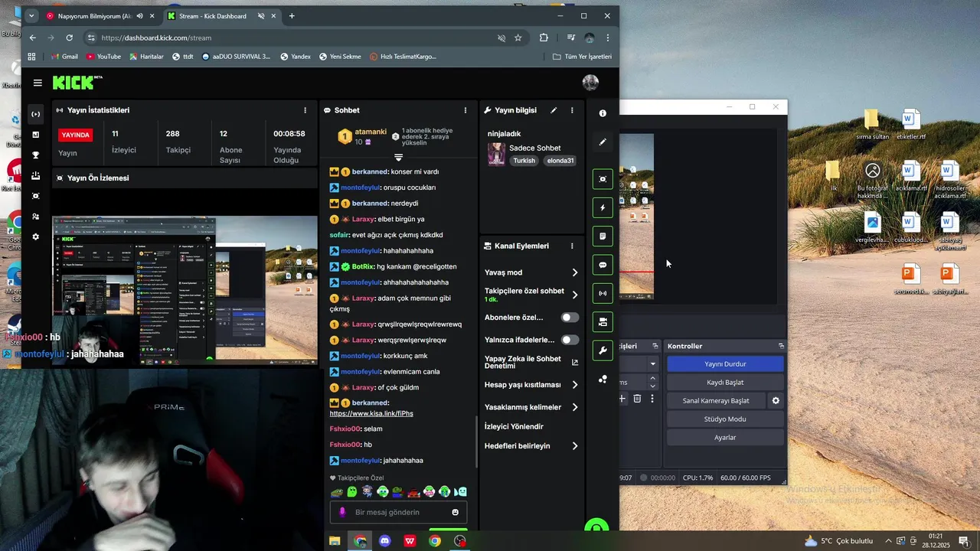Open the kisa.link URL in chat
This screenshot has width=980, height=551.
point(371,413)
